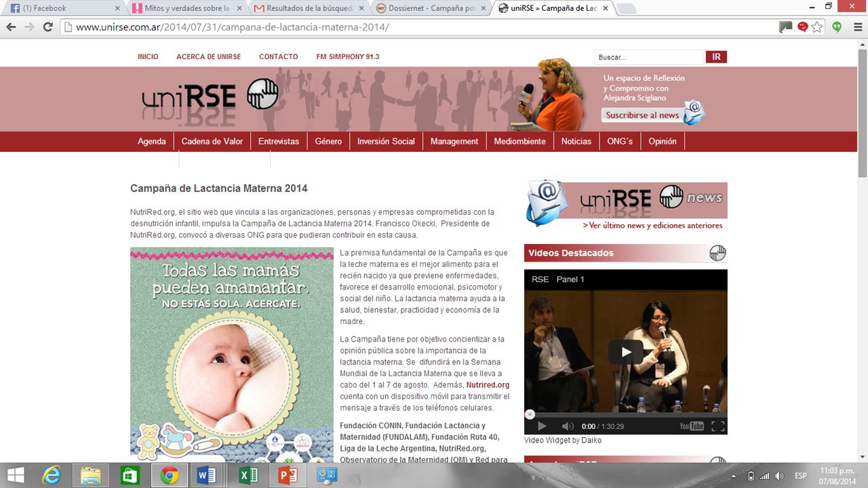
Task: Click the video progress bar
Action: 626,414
